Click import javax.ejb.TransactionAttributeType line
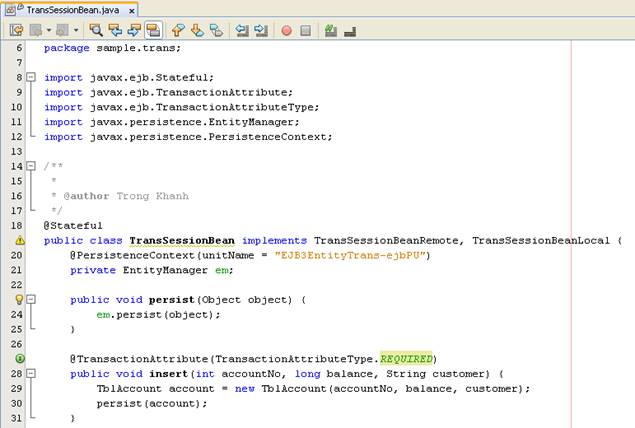 181,107
